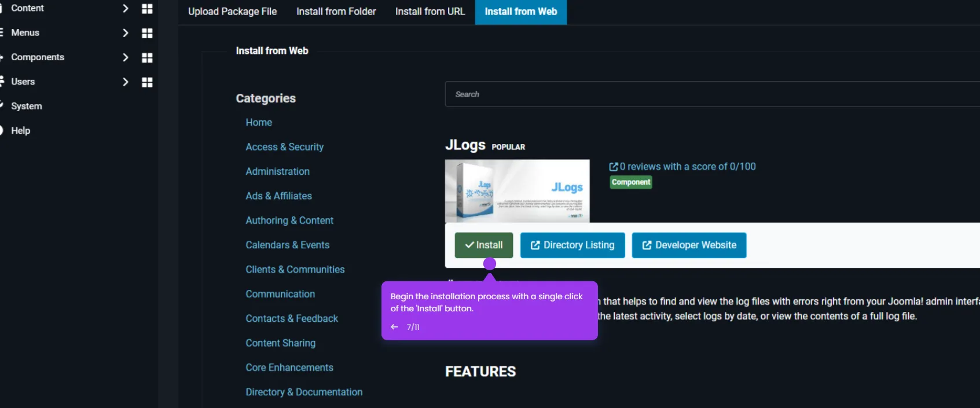
Task: Select the Directory & Documentation category
Action: [x=304, y=392]
